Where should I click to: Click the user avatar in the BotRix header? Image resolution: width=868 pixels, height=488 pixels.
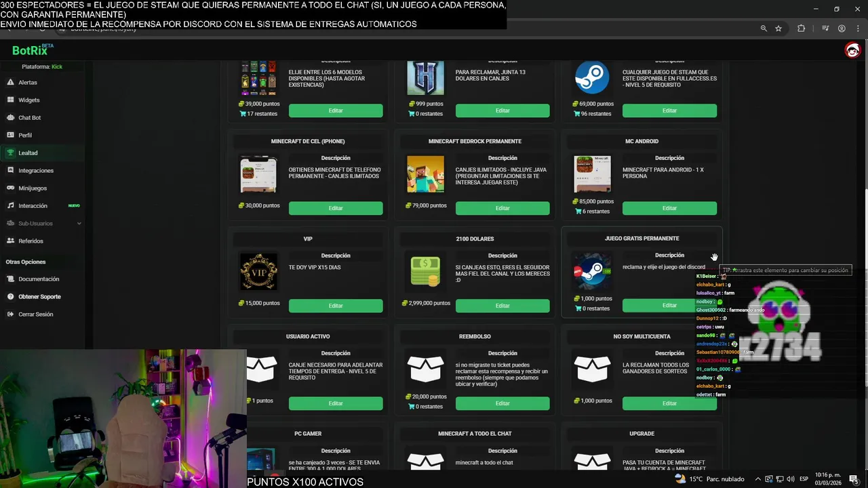[x=852, y=50]
